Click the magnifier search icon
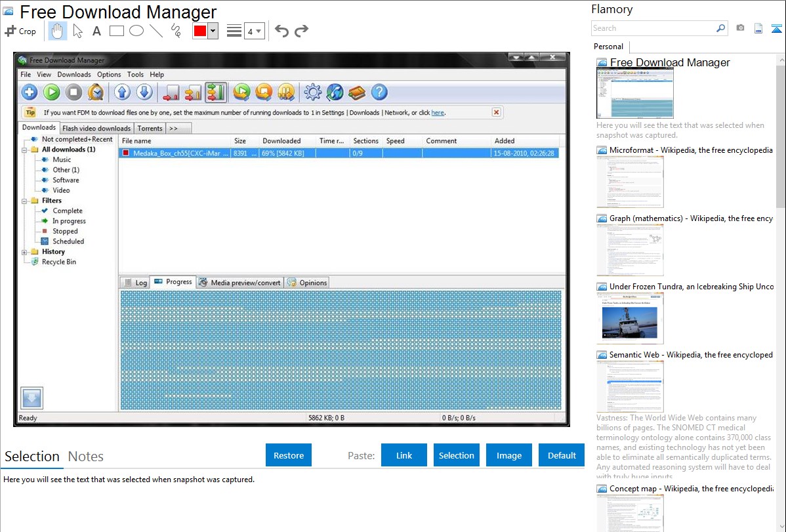The width and height of the screenshot is (786, 532). [721, 28]
